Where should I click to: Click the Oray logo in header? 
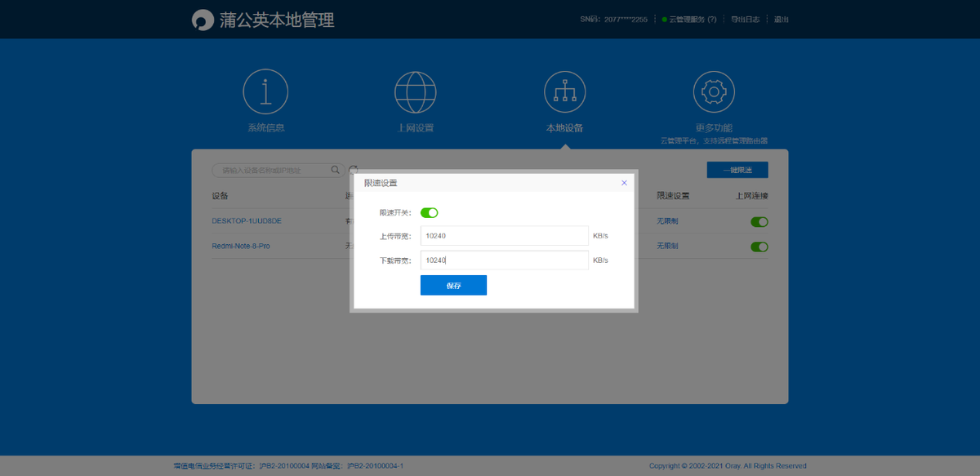(202, 20)
